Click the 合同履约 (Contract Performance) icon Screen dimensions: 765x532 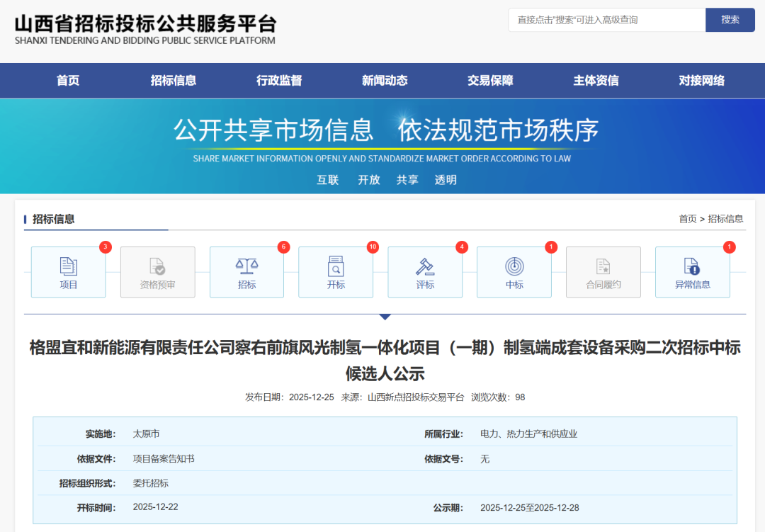point(603,272)
